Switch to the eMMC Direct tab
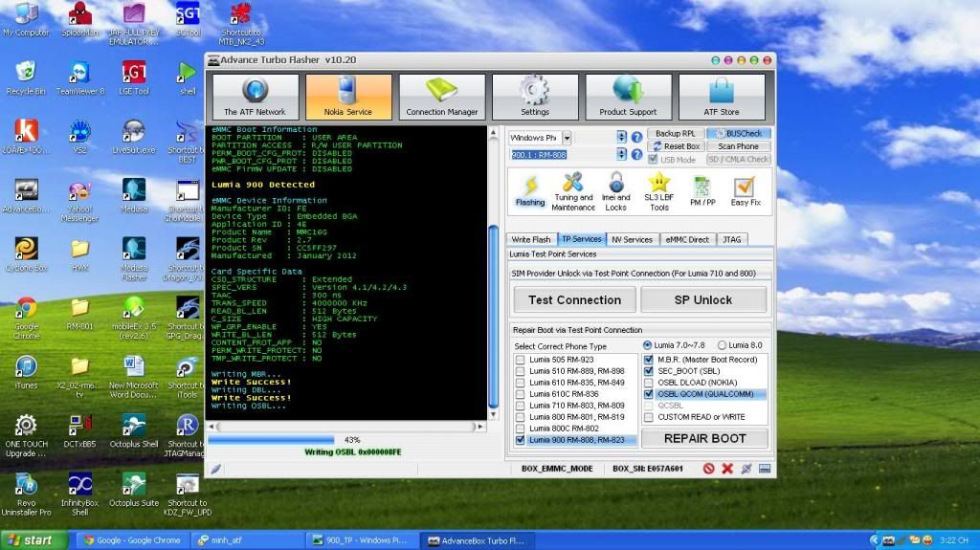The width and height of the screenshot is (980, 550). click(687, 239)
